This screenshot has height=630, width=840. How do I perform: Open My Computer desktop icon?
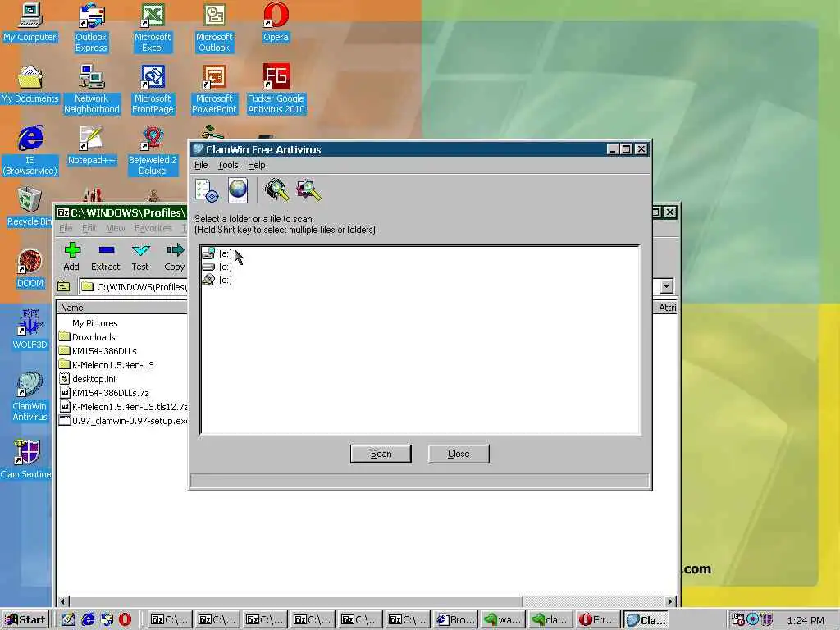pyautogui.click(x=30, y=22)
